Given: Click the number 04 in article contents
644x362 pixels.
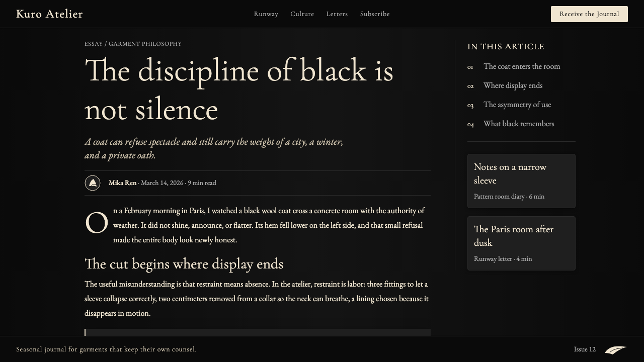Looking at the screenshot, I should tap(470, 124).
